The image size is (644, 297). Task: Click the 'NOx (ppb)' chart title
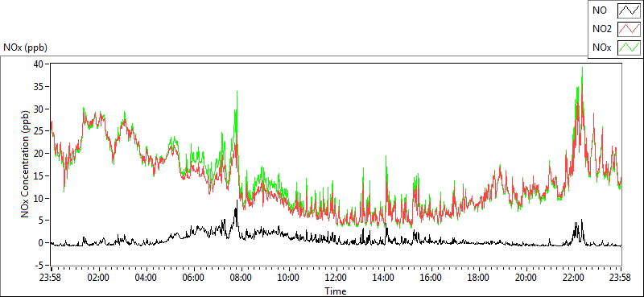coord(26,47)
